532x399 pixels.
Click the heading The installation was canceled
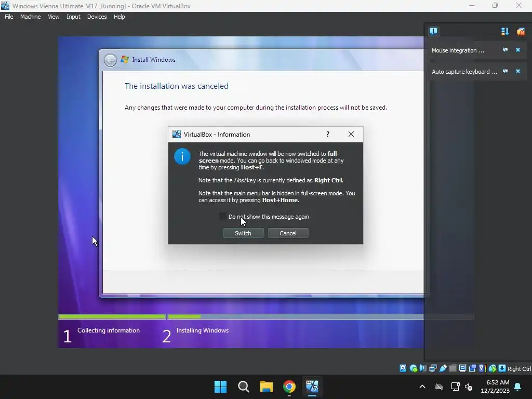point(177,86)
